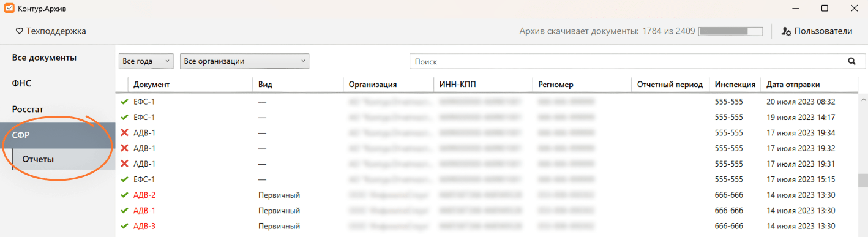Click red cross of АДВ-1 sent 19:34
This screenshot has height=237, width=868.
(x=125, y=133)
